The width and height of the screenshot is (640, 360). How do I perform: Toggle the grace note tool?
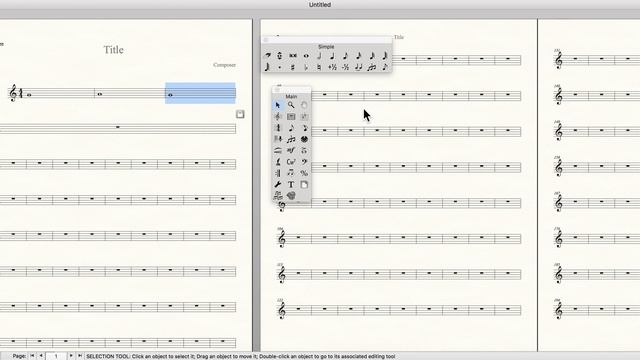pos(384,67)
